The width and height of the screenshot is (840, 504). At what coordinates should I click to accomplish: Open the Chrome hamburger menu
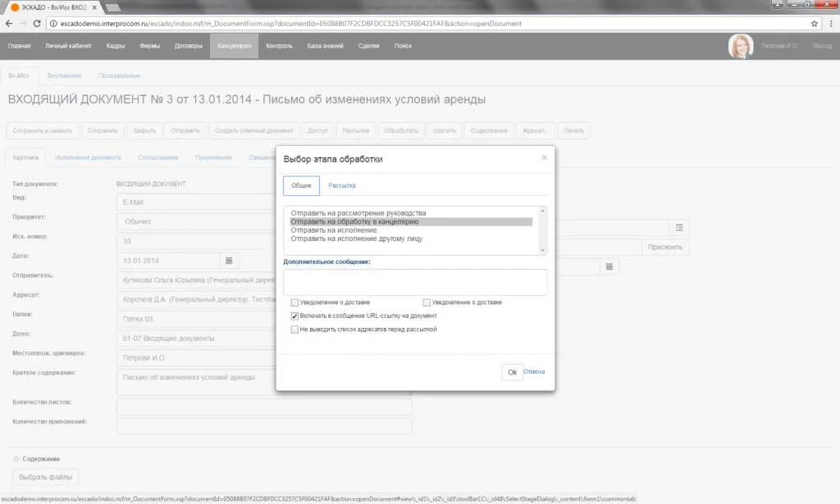coord(829,24)
